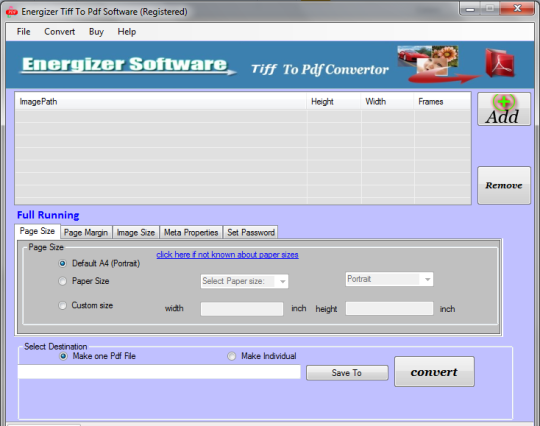Select the Custom size radio button
Viewport: 540px width, 426px height.
62,305
